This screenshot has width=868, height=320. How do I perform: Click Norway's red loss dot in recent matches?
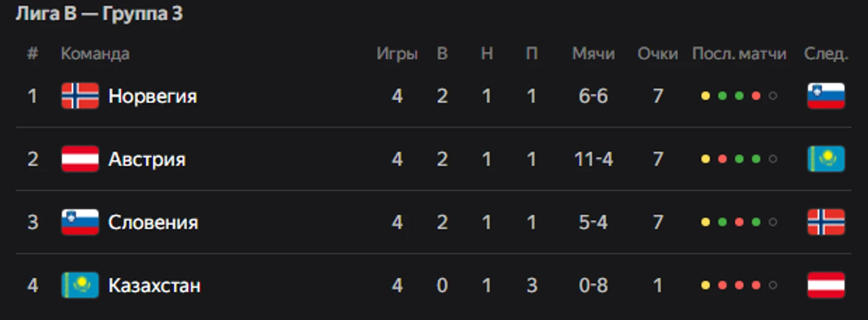click(x=756, y=96)
